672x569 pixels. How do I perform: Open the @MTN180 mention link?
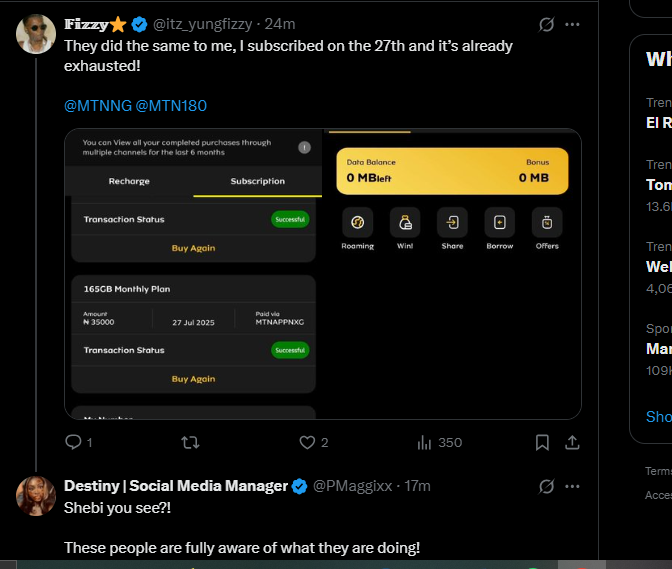point(171,105)
